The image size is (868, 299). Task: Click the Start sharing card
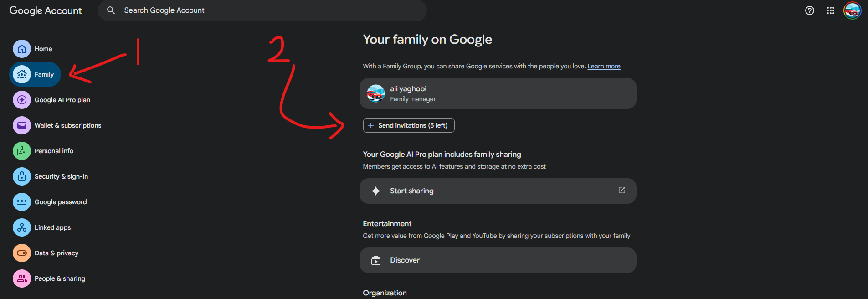[498, 191]
